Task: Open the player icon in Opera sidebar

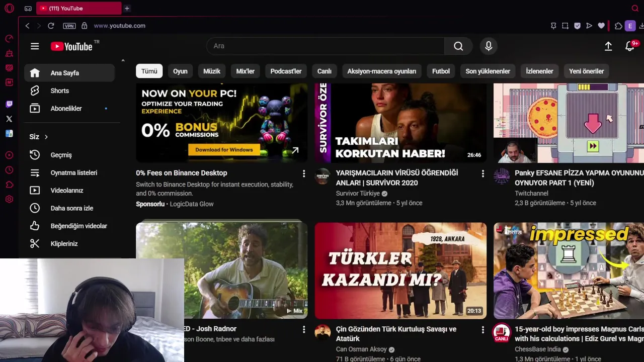Action: point(9,155)
